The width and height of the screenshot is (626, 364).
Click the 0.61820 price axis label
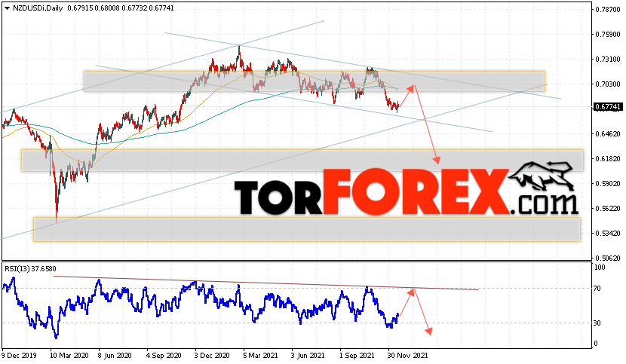tap(608, 159)
